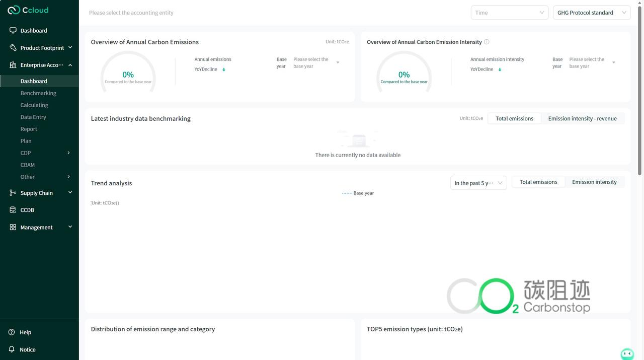Click info icon beside Carbon Emission Intensity
Viewport: 644px width, 360px height.
coord(487,42)
